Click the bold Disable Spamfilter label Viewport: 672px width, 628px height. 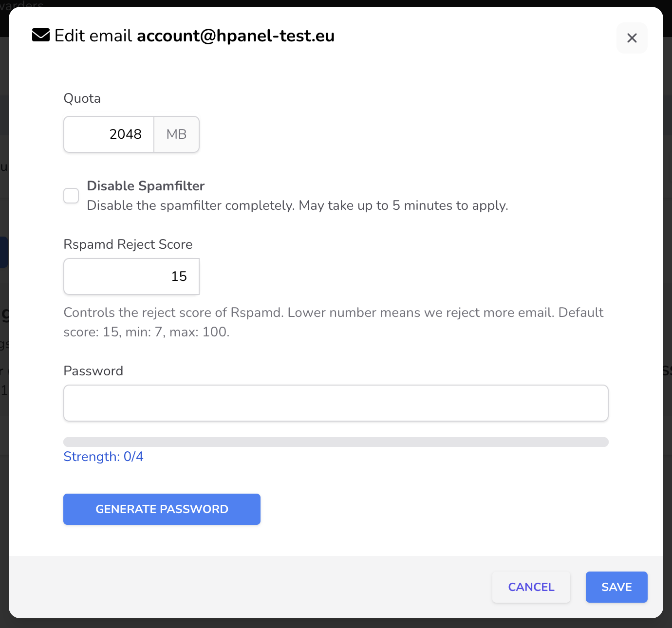146,186
